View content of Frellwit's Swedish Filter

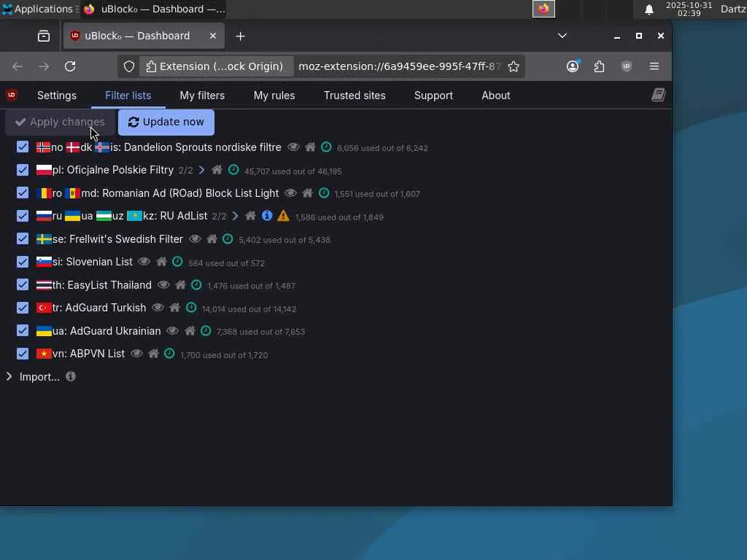pyautogui.click(x=195, y=238)
